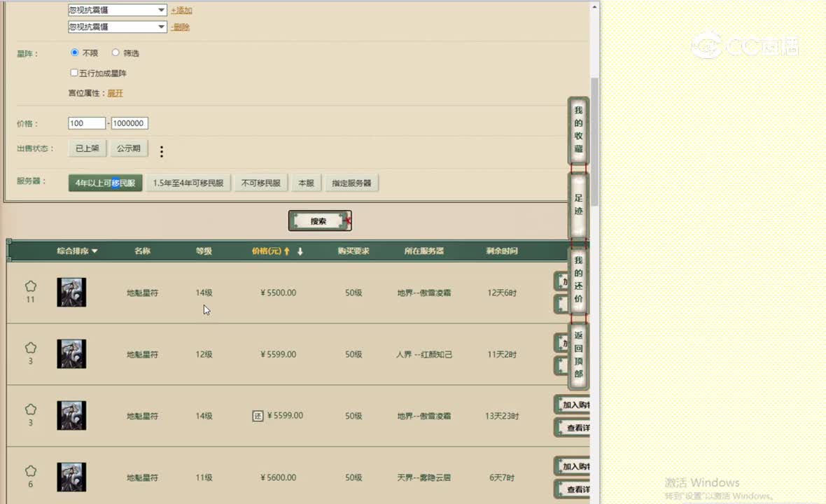Open item thumbnail of the 11级 listing

tap(71, 477)
